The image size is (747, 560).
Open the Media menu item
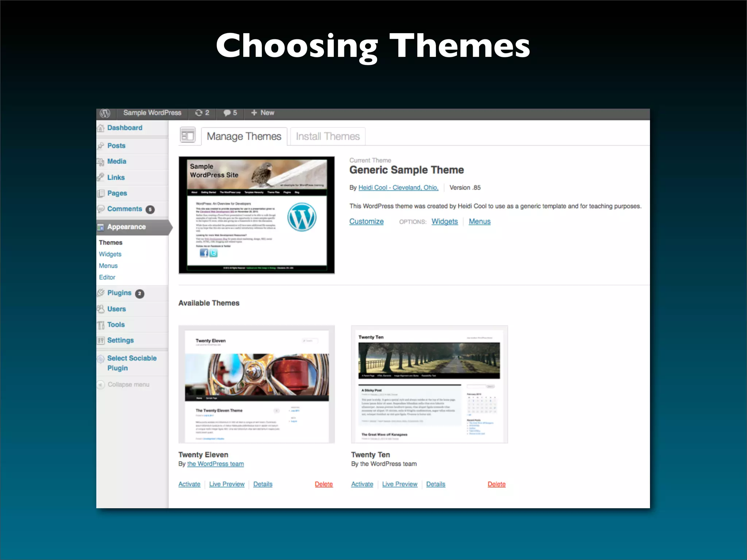click(117, 162)
